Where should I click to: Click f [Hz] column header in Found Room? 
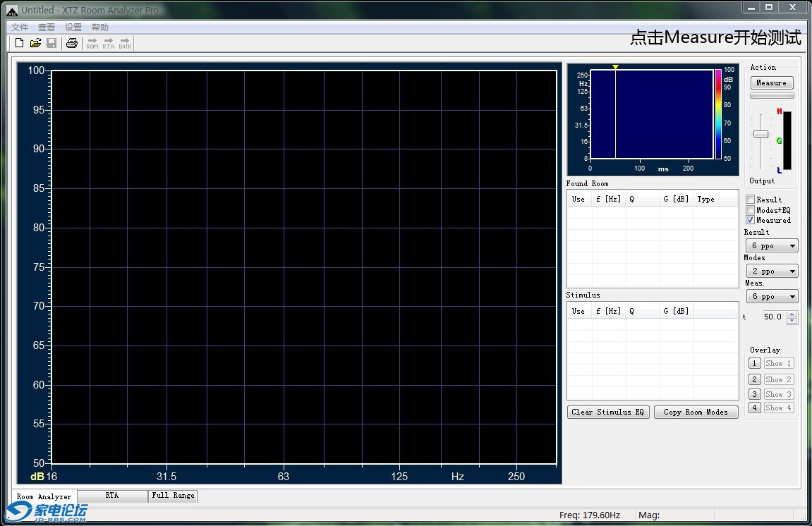coord(609,199)
